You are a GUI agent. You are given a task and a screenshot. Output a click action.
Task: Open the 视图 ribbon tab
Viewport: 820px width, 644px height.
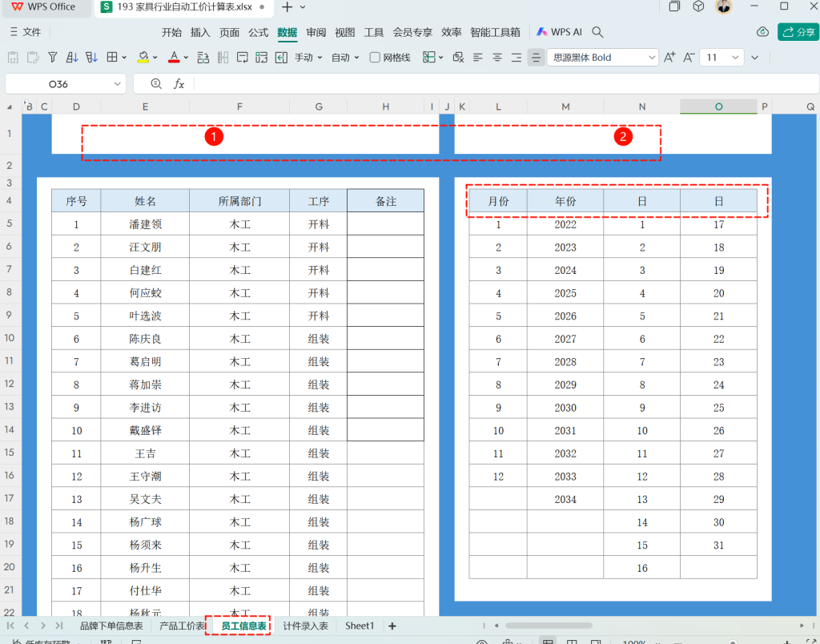344,32
